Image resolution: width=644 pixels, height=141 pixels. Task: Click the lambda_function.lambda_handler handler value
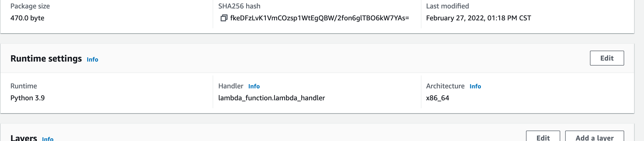coord(271,98)
